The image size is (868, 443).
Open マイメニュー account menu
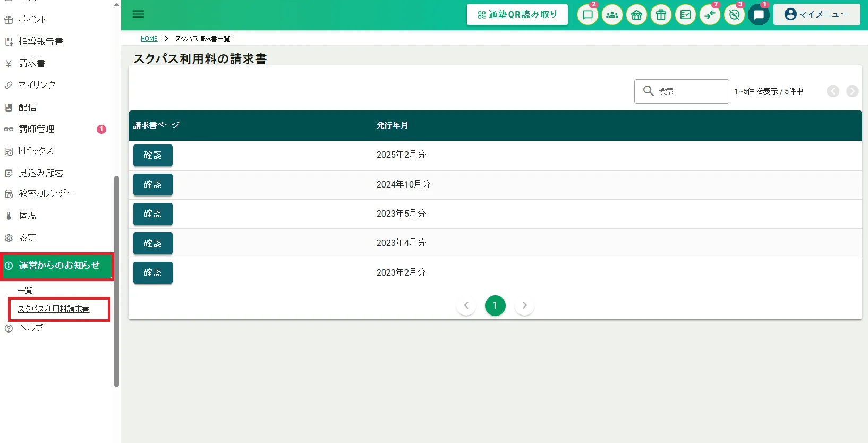click(816, 14)
